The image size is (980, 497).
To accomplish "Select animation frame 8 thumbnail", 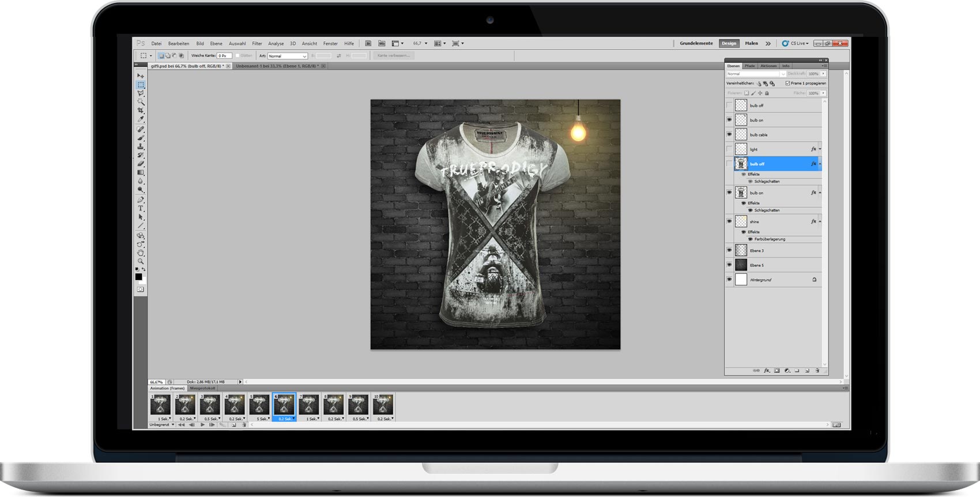I will click(333, 405).
